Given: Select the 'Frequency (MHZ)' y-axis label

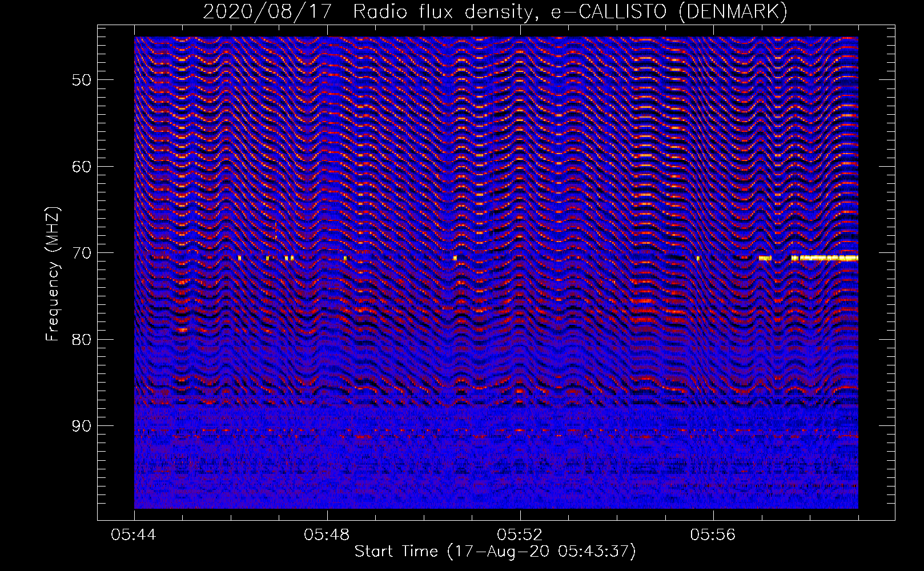Looking at the screenshot, I should (x=53, y=274).
